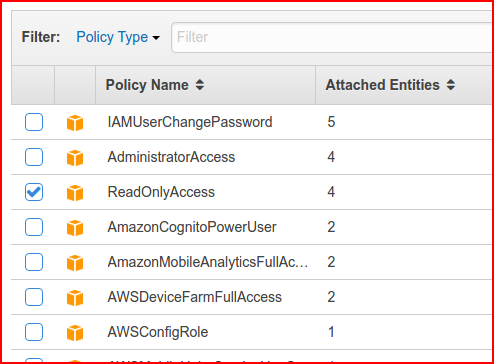Image resolution: width=494 pixels, height=364 pixels.
Task: Open the AWSConfigRole policy
Action: click(x=158, y=332)
